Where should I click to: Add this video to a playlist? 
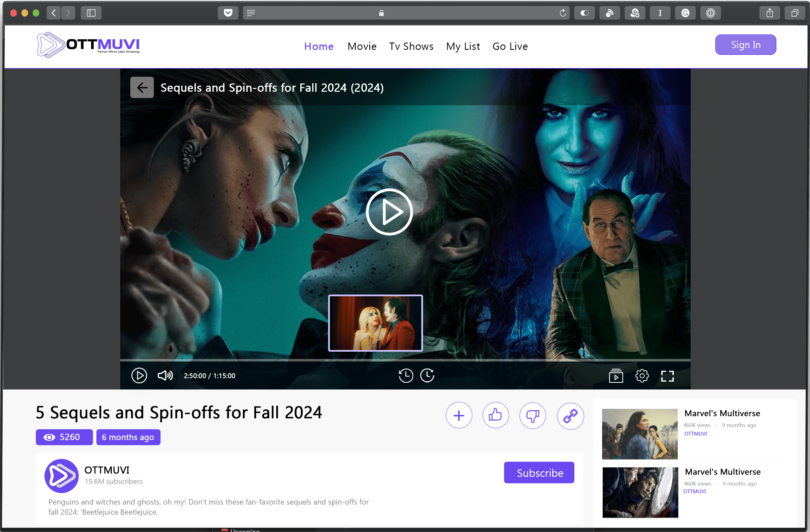(459, 415)
